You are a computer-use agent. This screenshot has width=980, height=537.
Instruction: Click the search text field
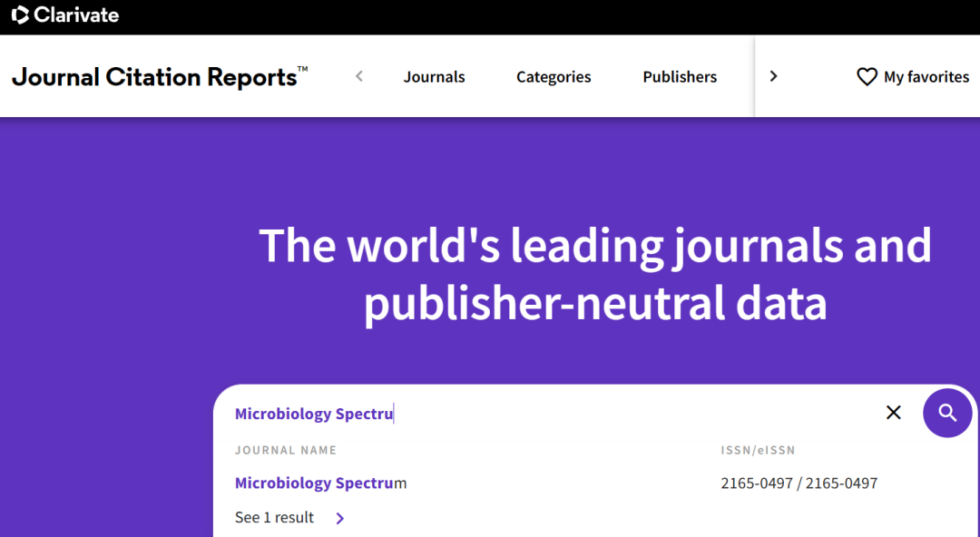550,414
